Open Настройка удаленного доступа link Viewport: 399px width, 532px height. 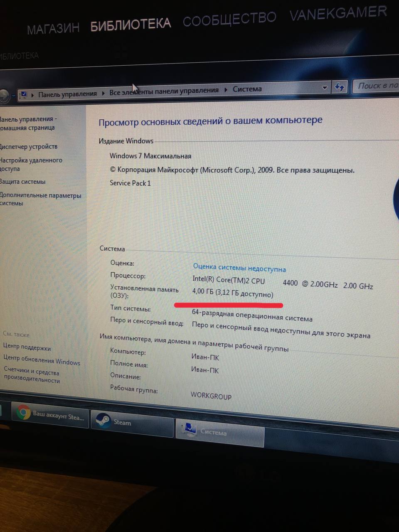[31, 165]
